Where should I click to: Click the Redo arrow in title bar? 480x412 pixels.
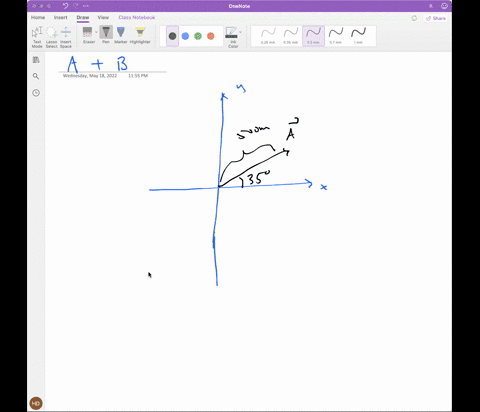76,6
